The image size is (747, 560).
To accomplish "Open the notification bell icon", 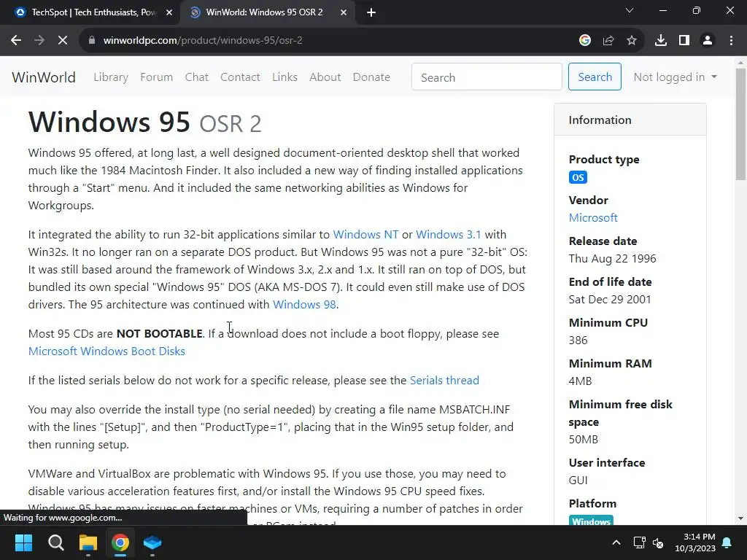I will tap(727, 542).
